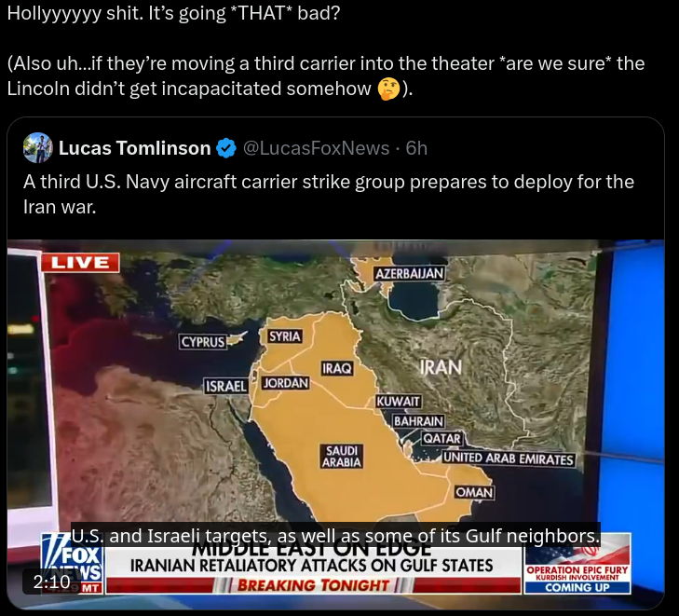Play the embedded Fox News video

click(335, 425)
